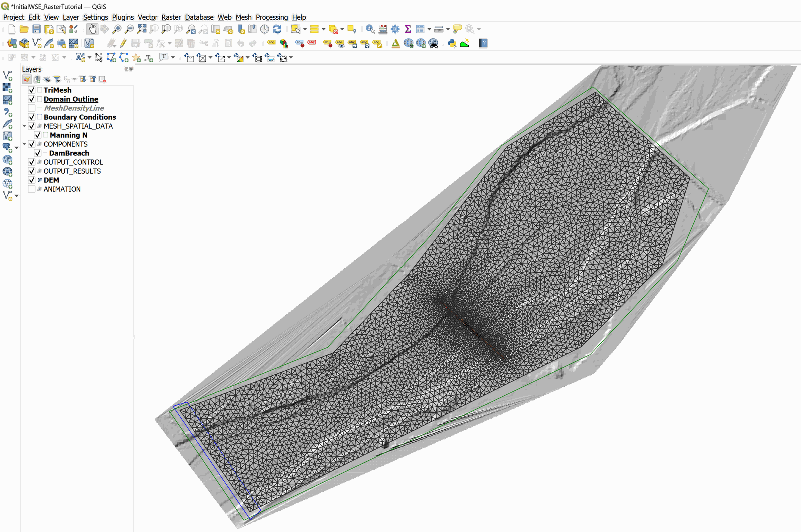Click Add Raster Layer in sidebar
This screenshot has height=532, width=801.
point(7,88)
